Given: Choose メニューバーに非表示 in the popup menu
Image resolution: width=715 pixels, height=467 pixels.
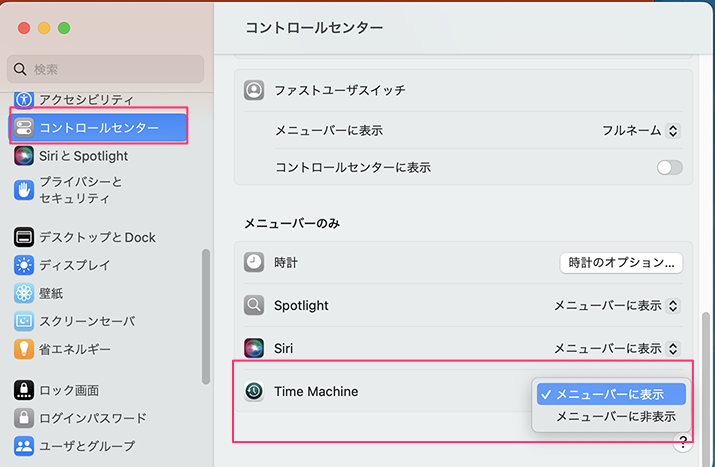Looking at the screenshot, I should click(615, 416).
